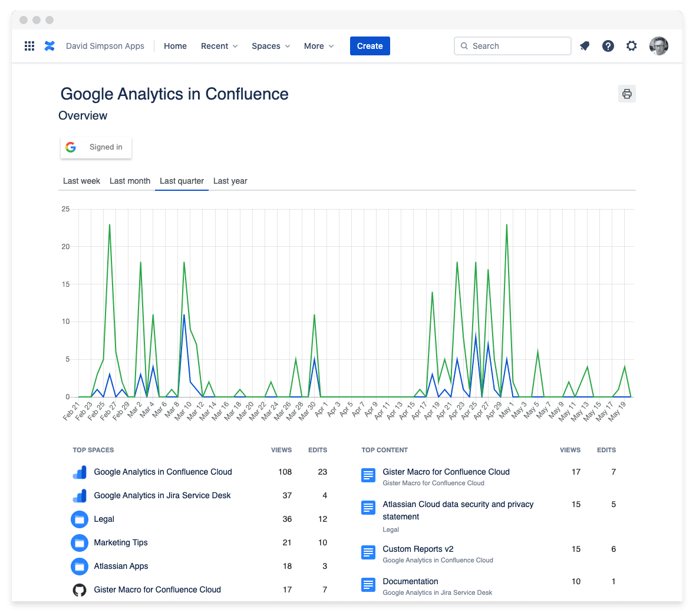This screenshot has height=616, width=696.
Task: Open the help question mark icon
Action: click(608, 46)
